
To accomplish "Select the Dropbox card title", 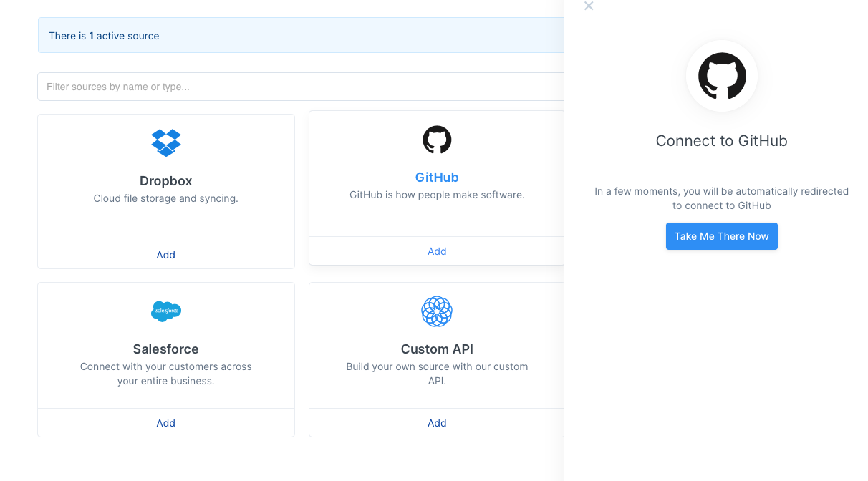I will 166,181.
